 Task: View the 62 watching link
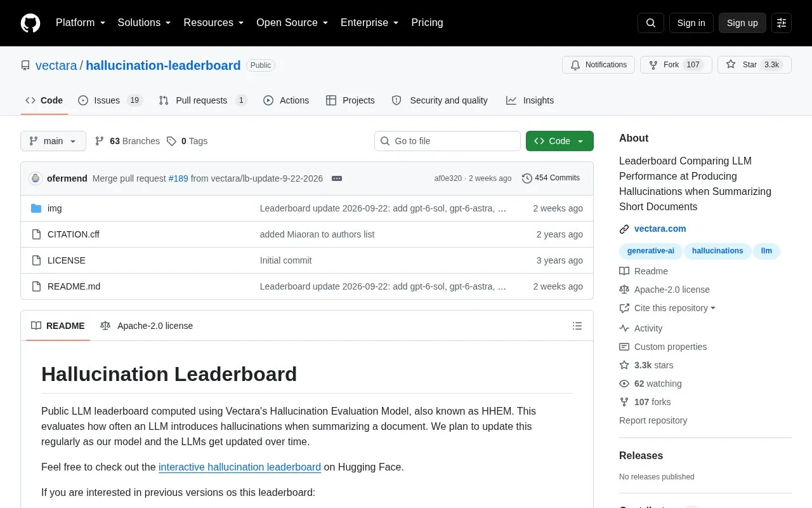tap(650, 384)
